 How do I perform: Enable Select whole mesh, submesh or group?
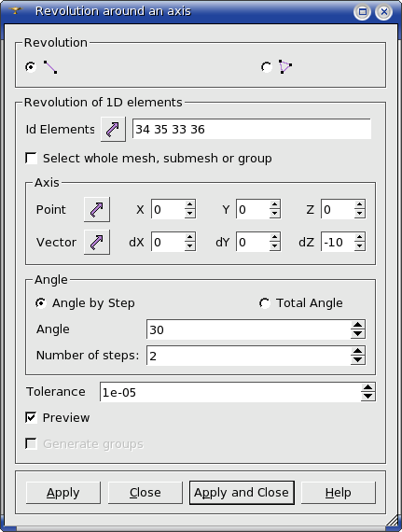[31, 158]
